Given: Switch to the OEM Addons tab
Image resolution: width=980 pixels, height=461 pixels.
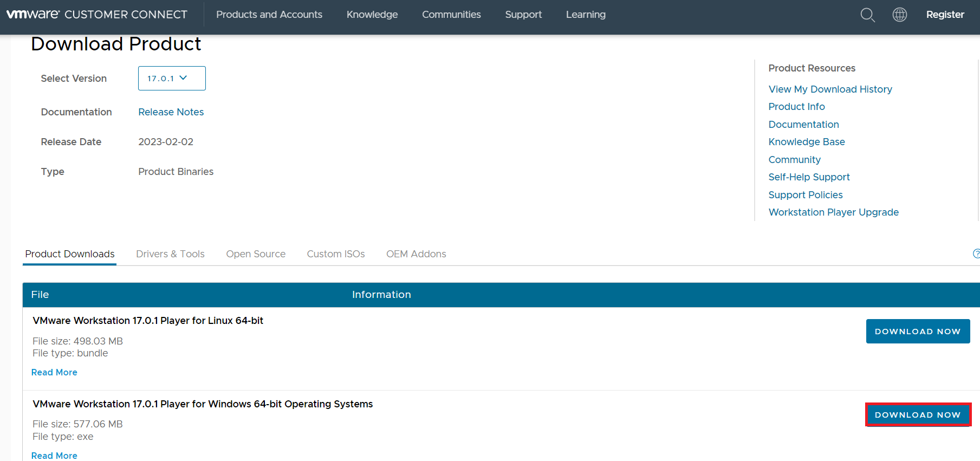Looking at the screenshot, I should tap(416, 254).
